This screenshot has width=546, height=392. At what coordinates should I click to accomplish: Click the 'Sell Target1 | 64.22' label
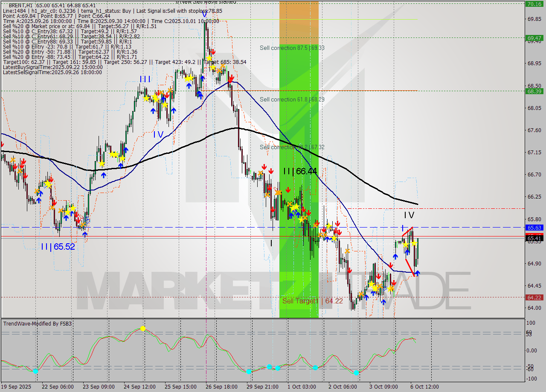click(313, 301)
